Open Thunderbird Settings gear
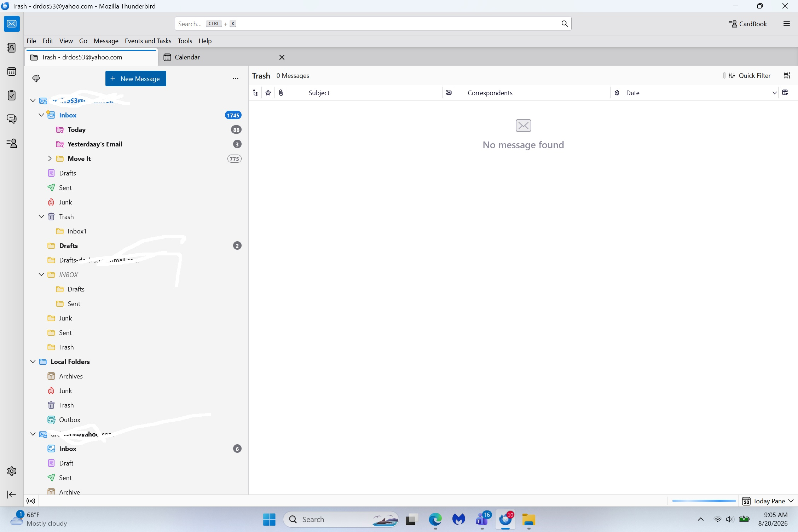The width and height of the screenshot is (798, 532). 12,471
